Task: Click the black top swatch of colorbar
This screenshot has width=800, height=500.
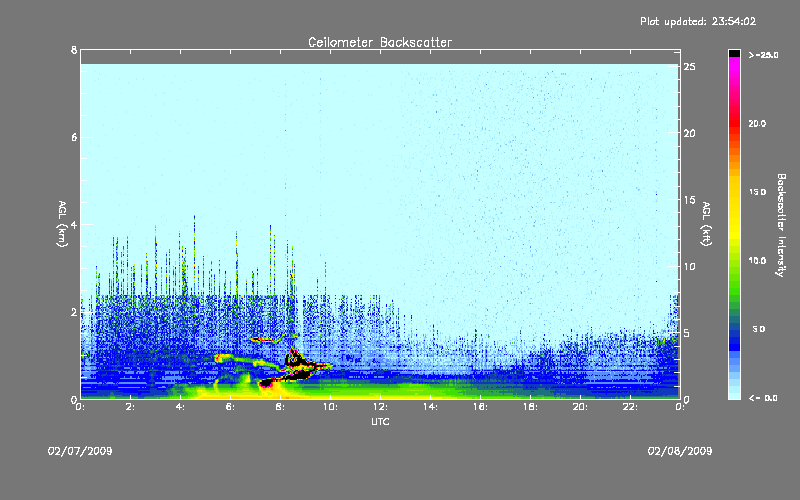Action: point(734,53)
